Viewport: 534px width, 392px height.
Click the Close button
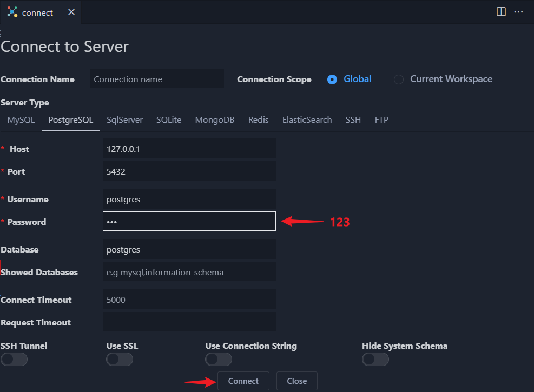pos(296,381)
